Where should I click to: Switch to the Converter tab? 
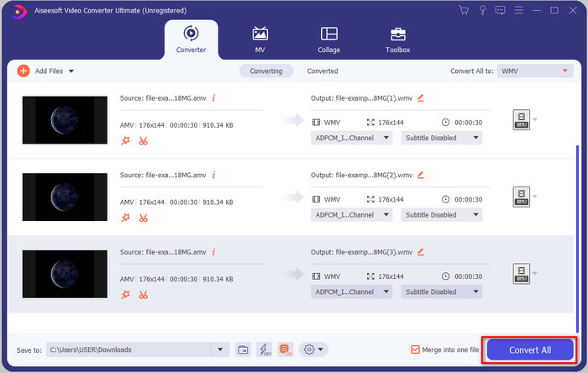[x=191, y=39]
